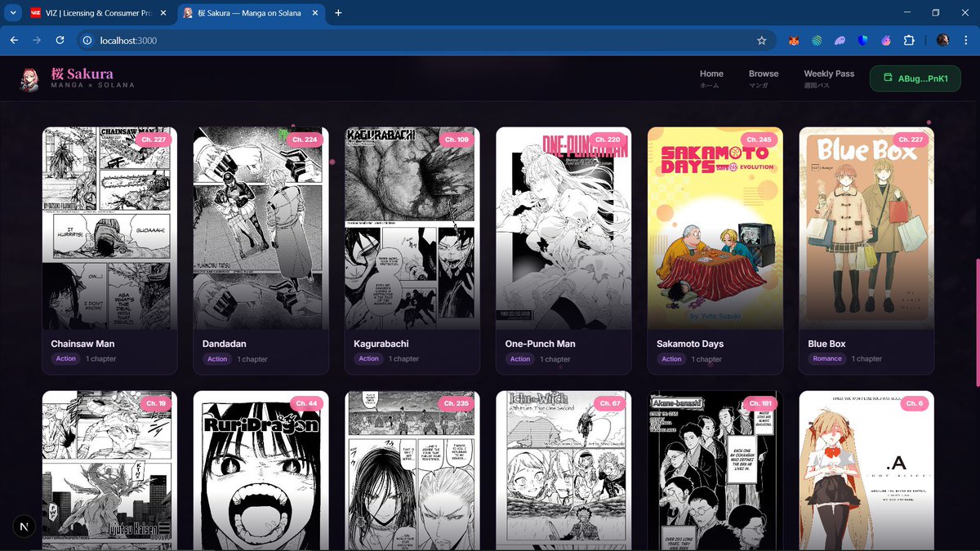Viewport: 980px width, 551px height.
Task: Open a new browser tab
Action: [x=338, y=12]
